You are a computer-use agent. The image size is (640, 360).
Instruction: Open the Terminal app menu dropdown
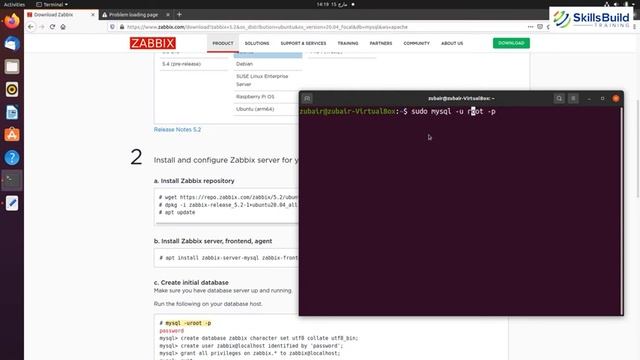[52, 4]
